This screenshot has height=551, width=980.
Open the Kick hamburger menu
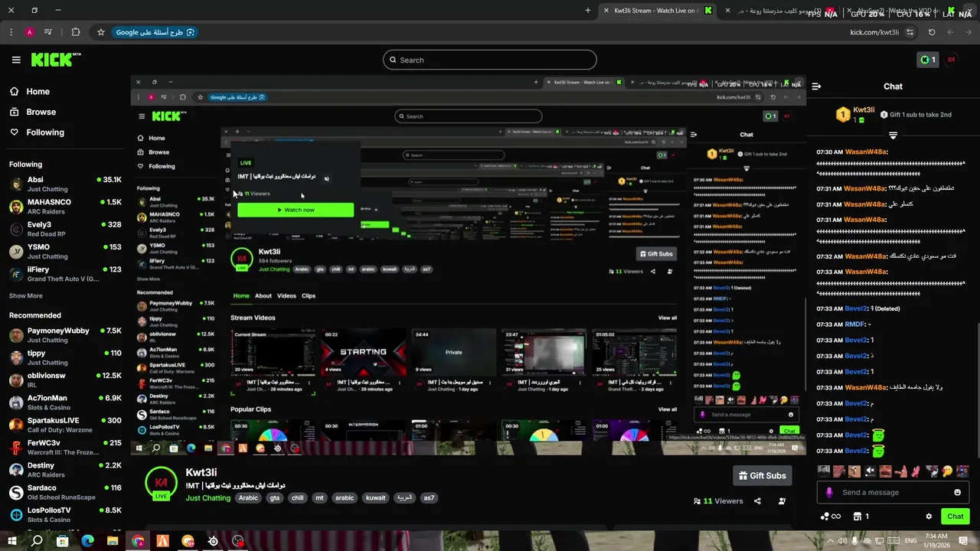[16, 60]
